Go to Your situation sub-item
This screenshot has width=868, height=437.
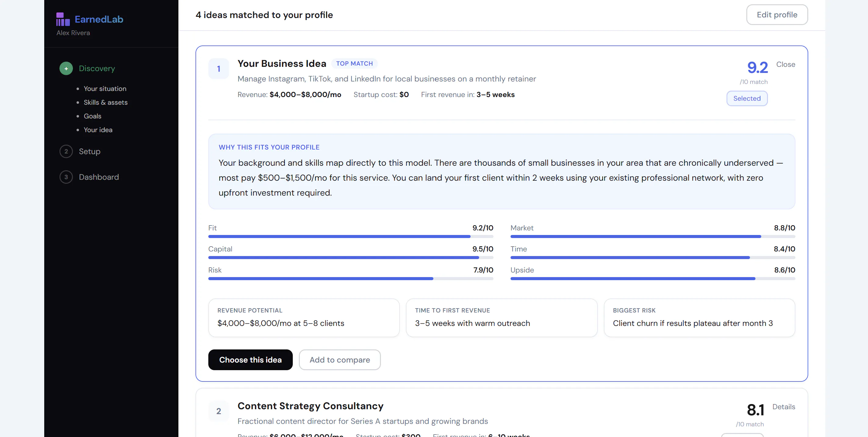(x=105, y=89)
